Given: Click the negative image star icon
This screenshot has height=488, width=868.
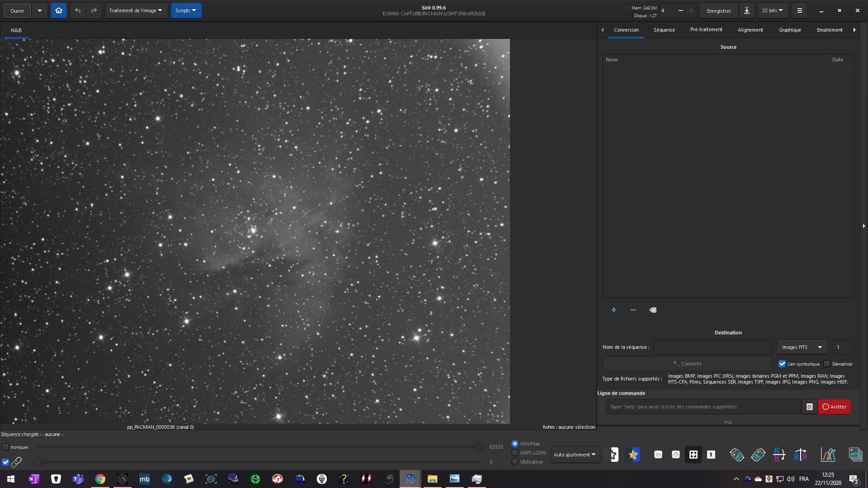Looking at the screenshot, I should click(x=613, y=455).
